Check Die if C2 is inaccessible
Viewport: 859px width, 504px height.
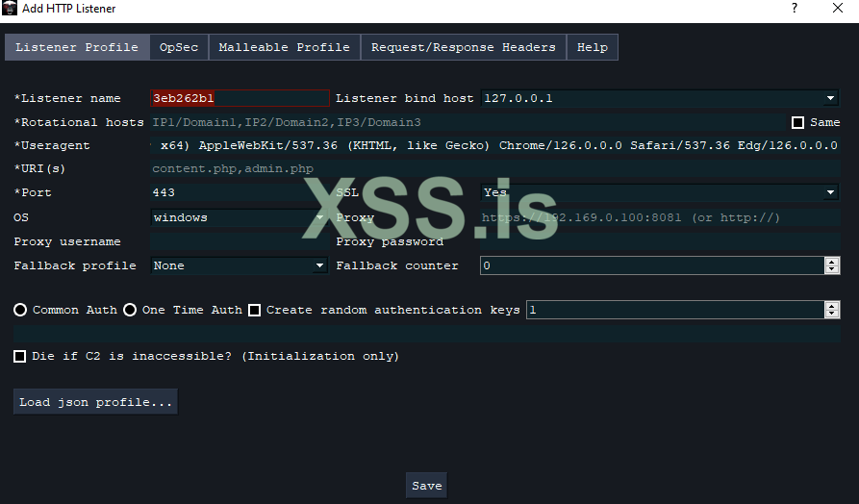pyautogui.click(x=20, y=357)
